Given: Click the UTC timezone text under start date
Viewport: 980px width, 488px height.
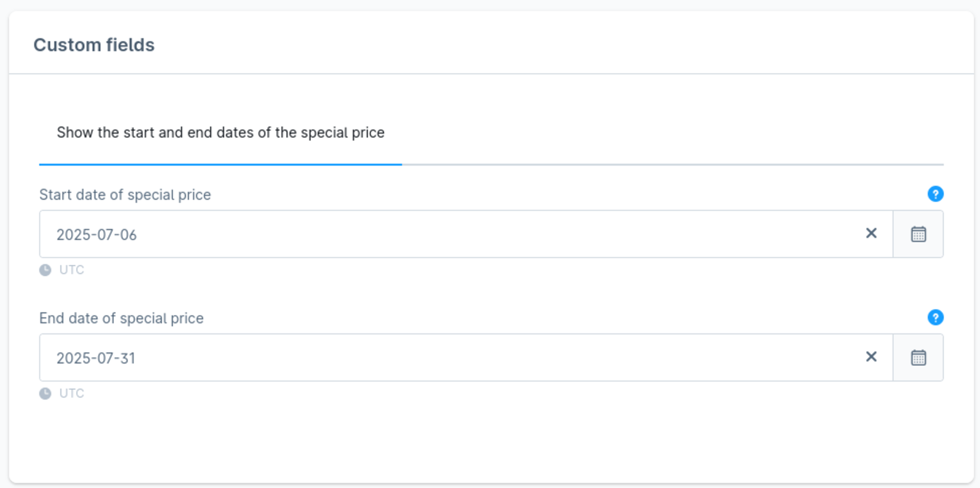Looking at the screenshot, I should tap(71, 270).
